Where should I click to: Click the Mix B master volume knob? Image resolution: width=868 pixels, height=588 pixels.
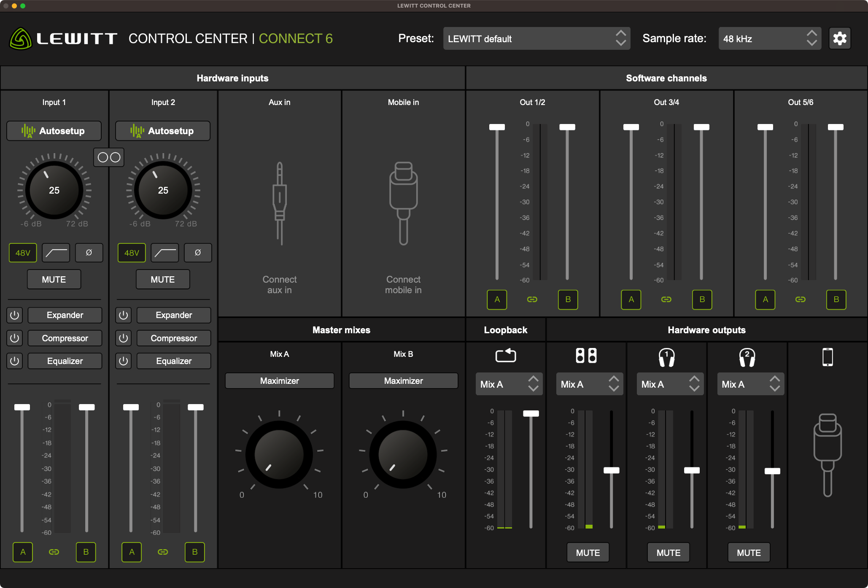pos(403,455)
